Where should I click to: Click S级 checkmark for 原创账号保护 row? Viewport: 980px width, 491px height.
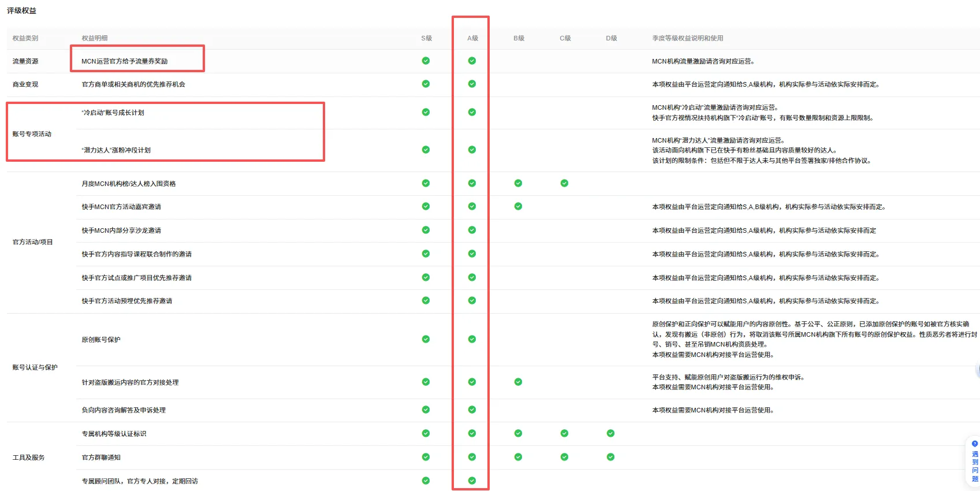tap(426, 339)
